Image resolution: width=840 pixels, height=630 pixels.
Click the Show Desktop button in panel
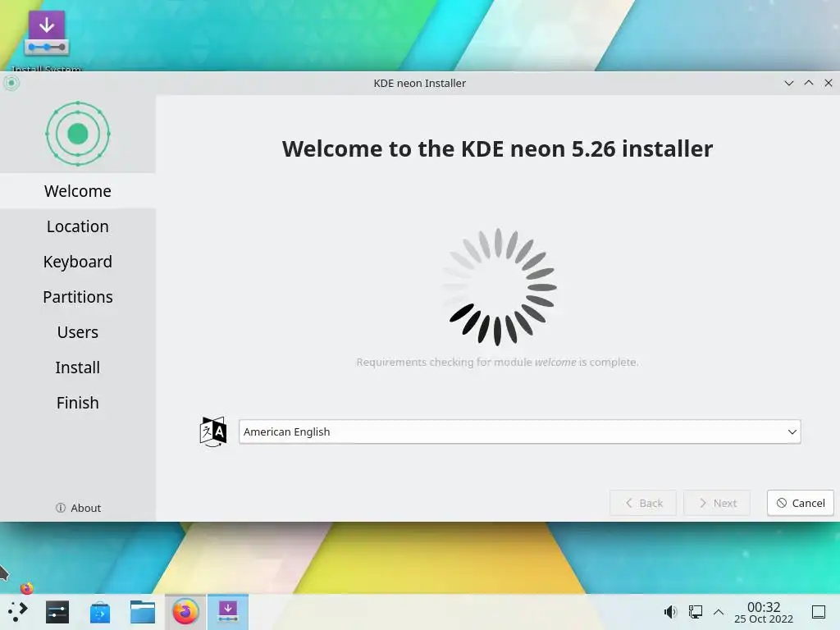pos(819,612)
